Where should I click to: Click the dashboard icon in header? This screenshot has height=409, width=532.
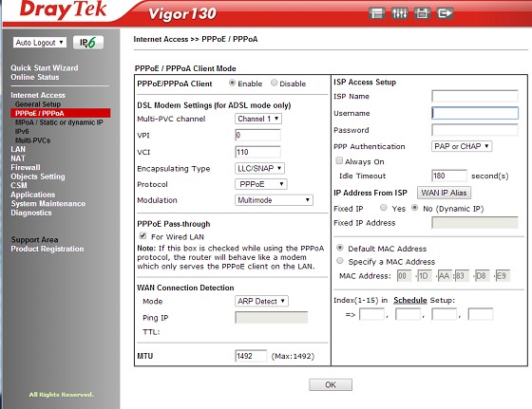point(376,13)
